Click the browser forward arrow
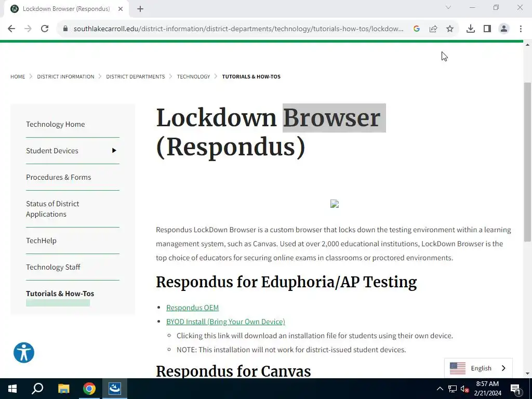Screen dimensions: 532x399 pos(28,29)
